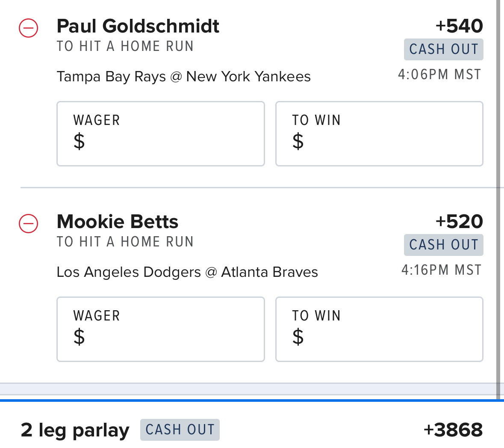Click the 4:16PM MST game time
The height and width of the screenshot is (448, 504).
tap(441, 270)
